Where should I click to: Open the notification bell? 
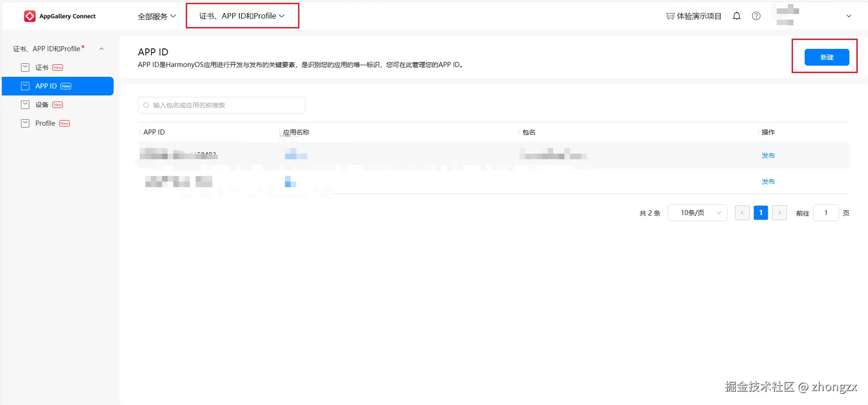click(737, 16)
